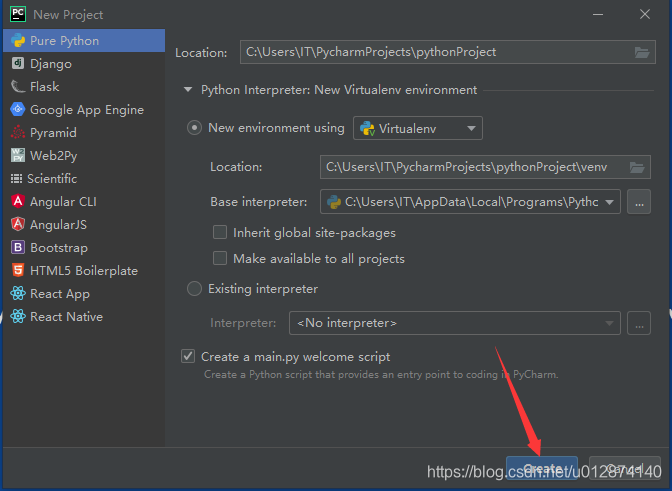Select Web2Py in project type list

point(84,156)
